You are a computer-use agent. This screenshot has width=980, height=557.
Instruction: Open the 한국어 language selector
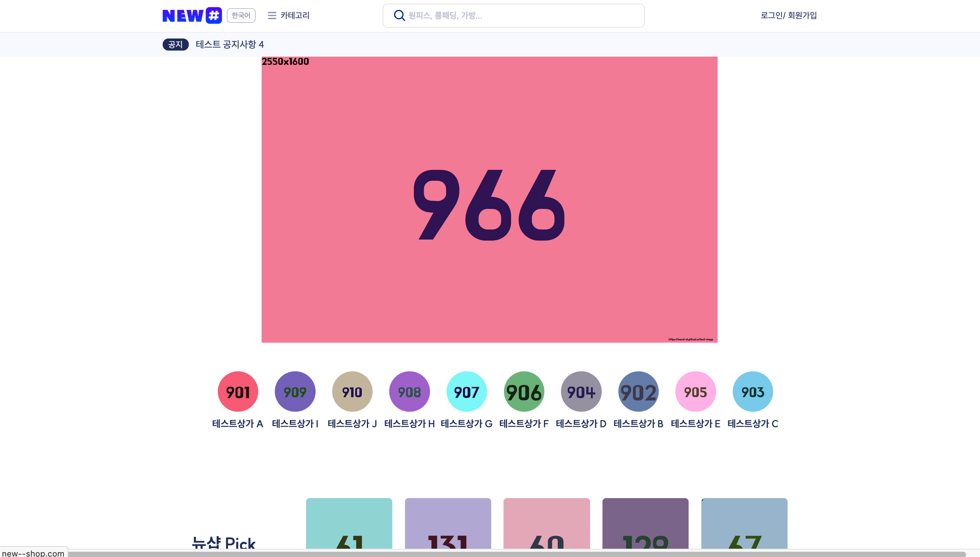(241, 15)
